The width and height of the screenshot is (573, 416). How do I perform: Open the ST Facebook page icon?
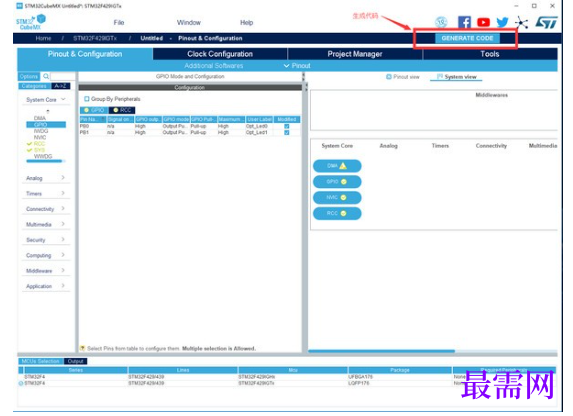(464, 22)
